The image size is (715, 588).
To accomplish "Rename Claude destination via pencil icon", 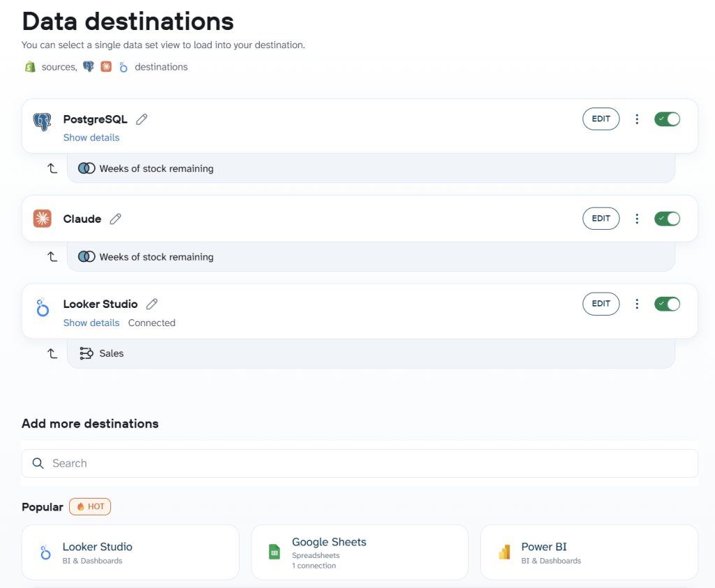I will click(115, 219).
